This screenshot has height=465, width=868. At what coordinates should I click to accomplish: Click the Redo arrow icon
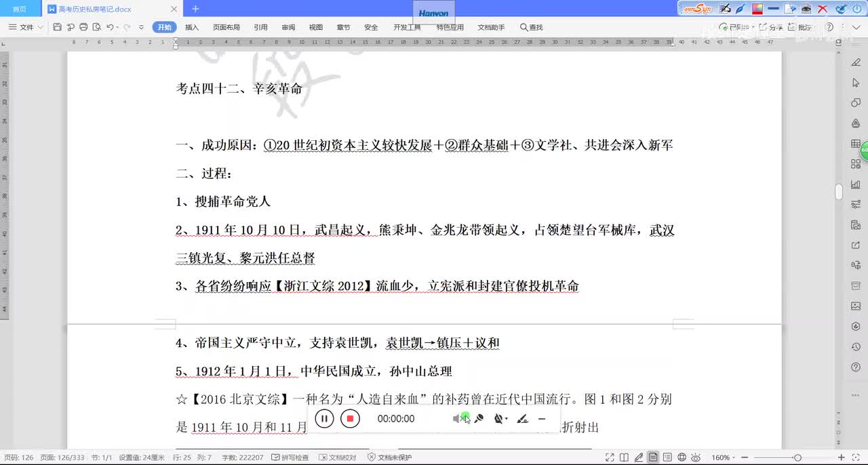126,27
